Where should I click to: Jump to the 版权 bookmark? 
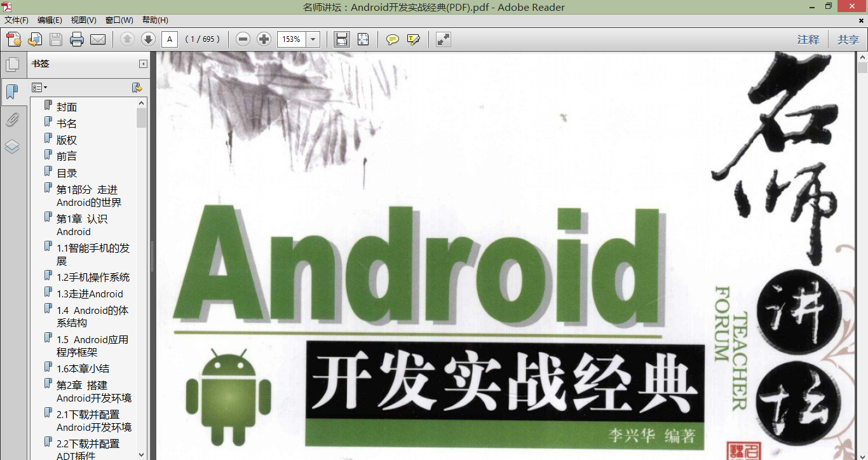(67, 140)
